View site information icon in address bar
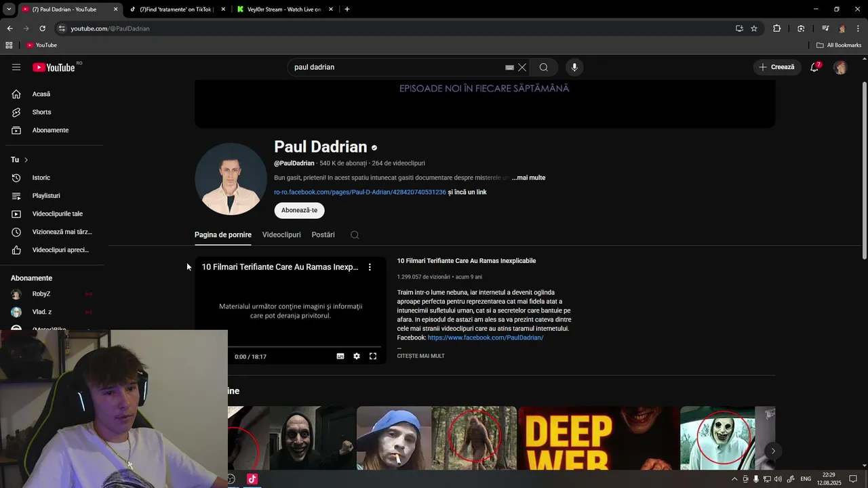 [62, 28]
